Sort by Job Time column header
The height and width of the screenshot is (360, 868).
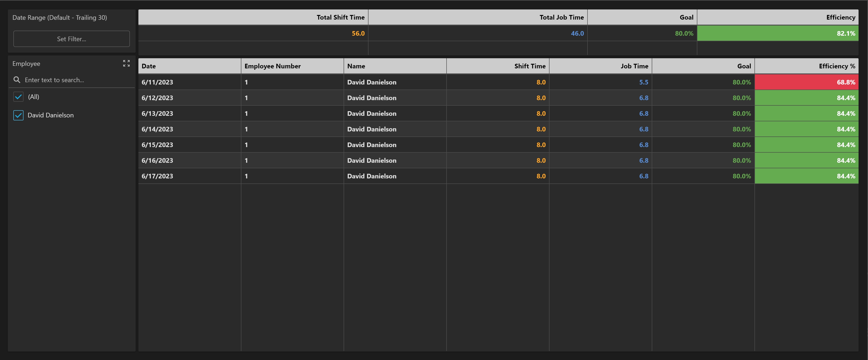click(x=600, y=66)
